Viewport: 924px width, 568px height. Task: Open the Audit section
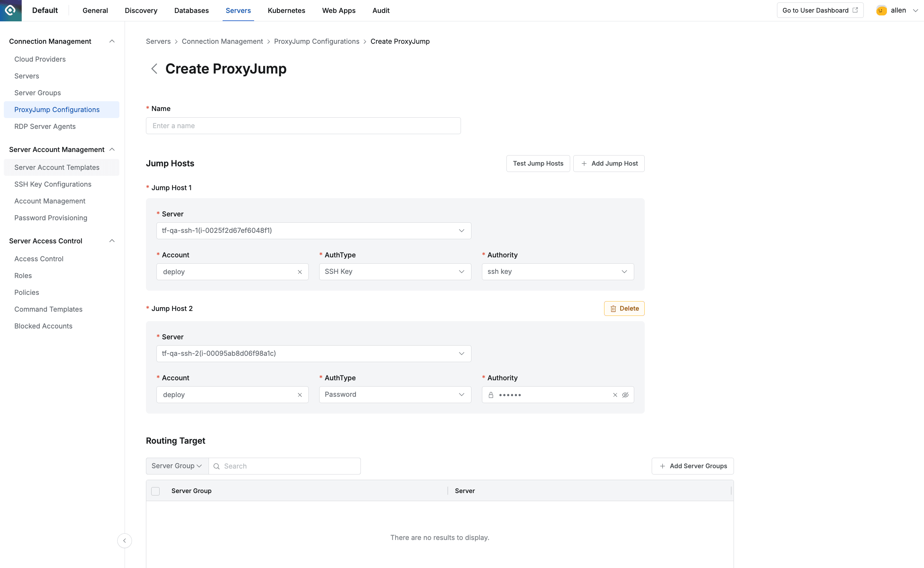pos(381,10)
